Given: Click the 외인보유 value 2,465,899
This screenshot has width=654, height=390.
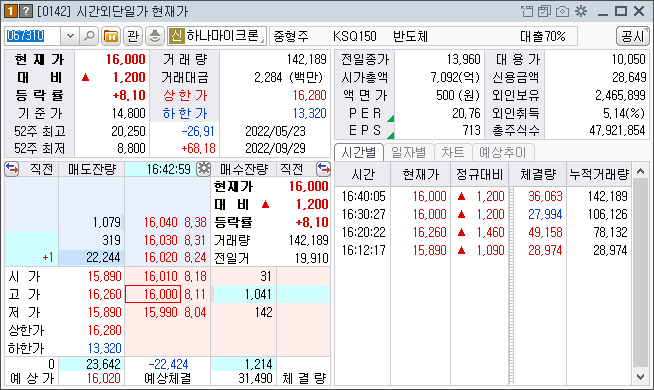Looking at the screenshot, I should coord(620,95).
